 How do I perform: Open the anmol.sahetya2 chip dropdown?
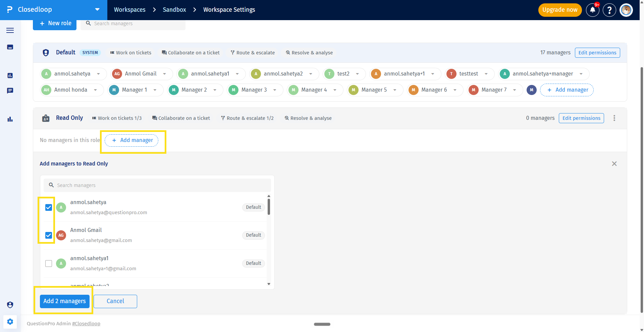click(311, 74)
